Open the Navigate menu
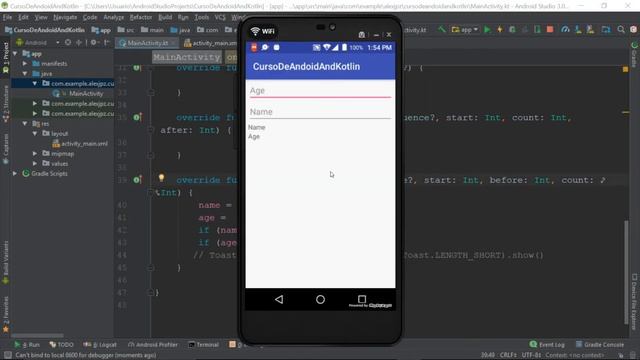 65,17
